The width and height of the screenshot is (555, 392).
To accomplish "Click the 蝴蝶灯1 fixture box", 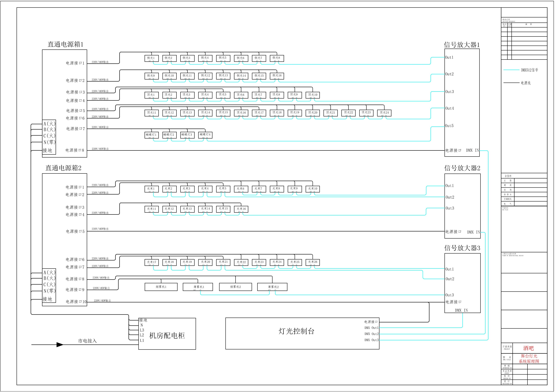I will 152,135.
